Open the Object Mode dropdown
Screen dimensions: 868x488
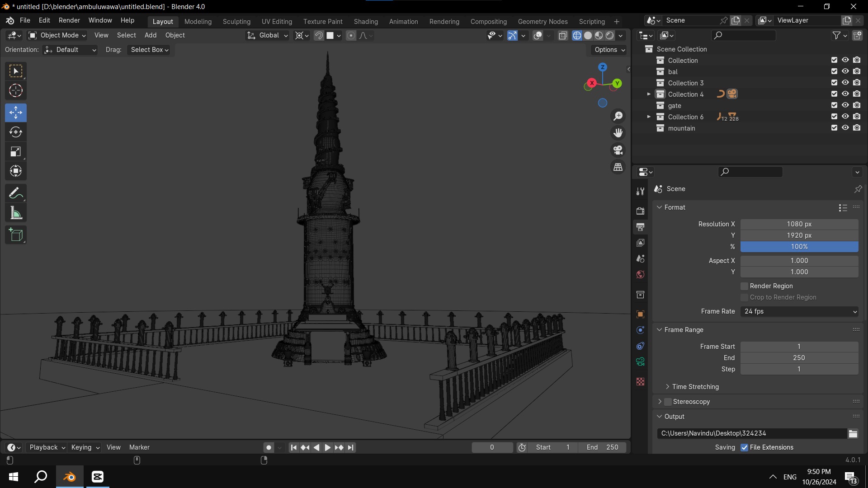point(57,35)
